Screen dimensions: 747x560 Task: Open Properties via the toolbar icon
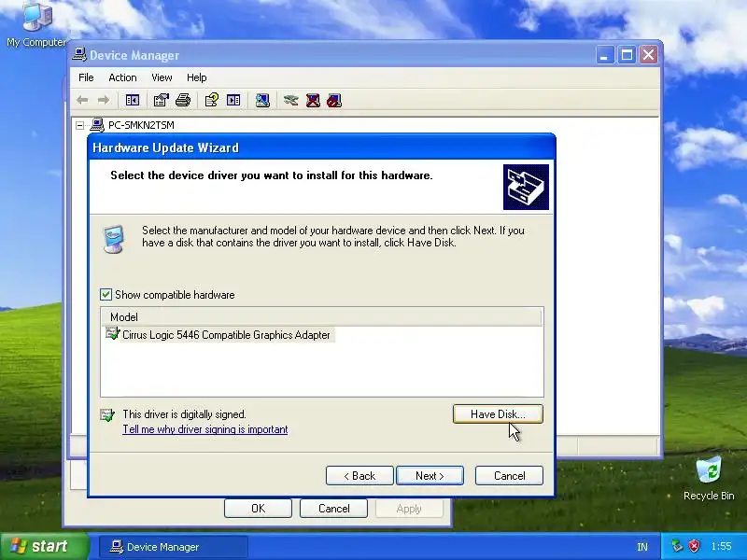tap(161, 101)
